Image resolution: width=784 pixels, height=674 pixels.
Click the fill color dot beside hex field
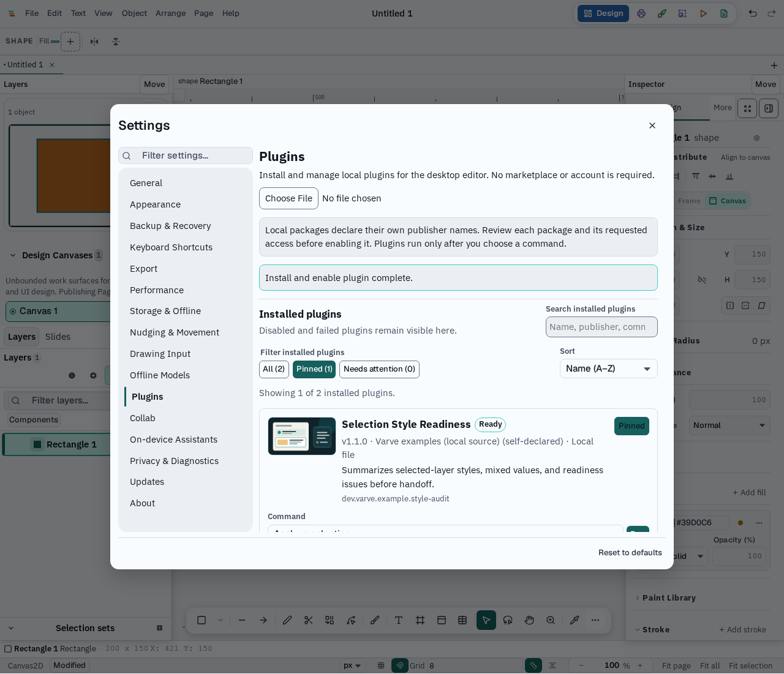[741, 523]
